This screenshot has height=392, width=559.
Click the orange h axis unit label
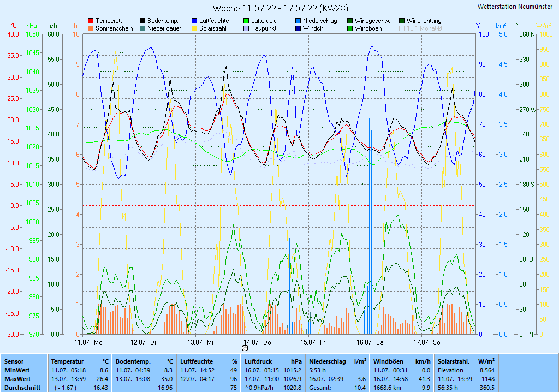coord(75,26)
